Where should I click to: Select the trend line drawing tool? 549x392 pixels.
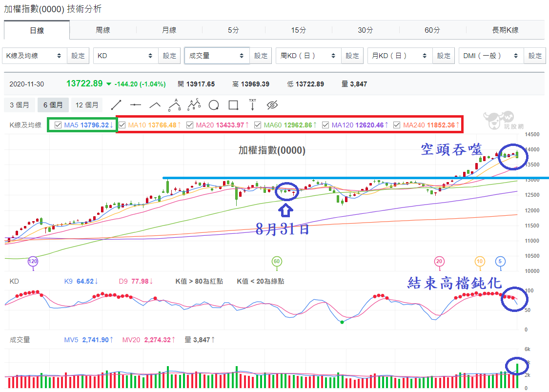coord(116,105)
